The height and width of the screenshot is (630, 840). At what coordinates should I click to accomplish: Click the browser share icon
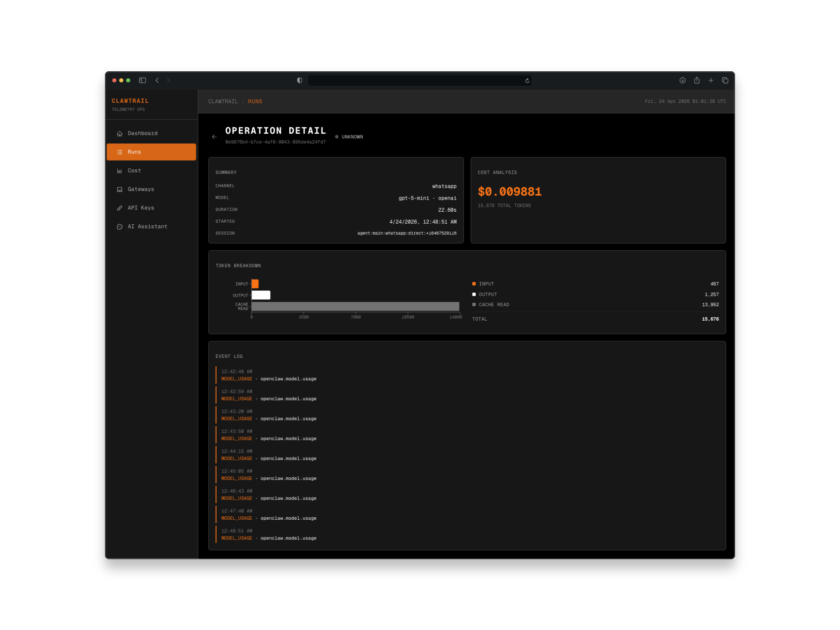(696, 80)
